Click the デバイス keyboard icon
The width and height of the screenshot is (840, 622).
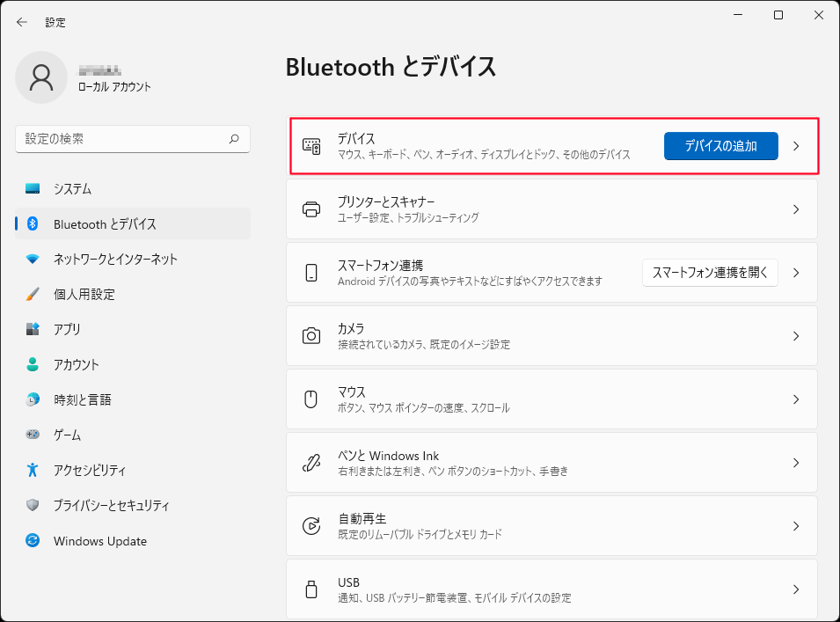pos(311,146)
